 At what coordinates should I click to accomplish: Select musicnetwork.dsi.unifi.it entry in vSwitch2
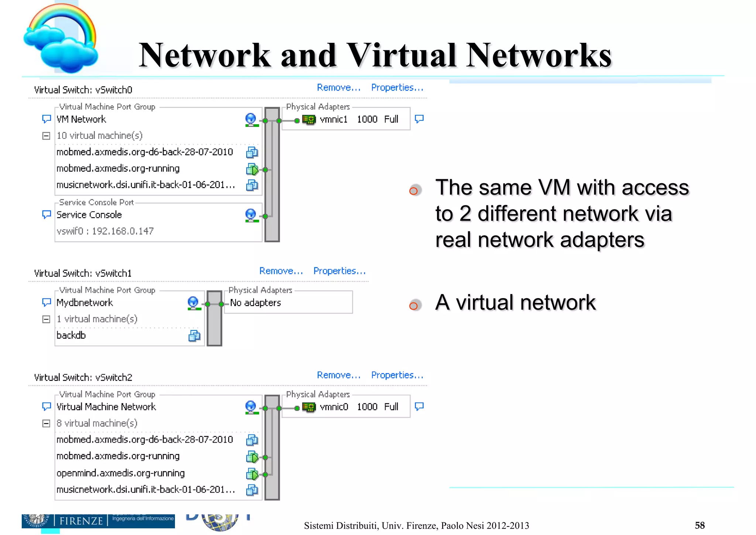pos(146,490)
